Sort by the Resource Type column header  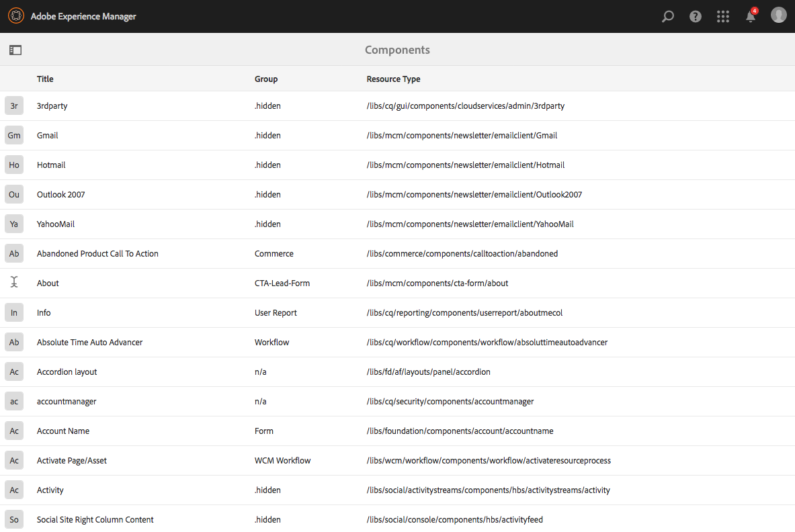pos(393,79)
